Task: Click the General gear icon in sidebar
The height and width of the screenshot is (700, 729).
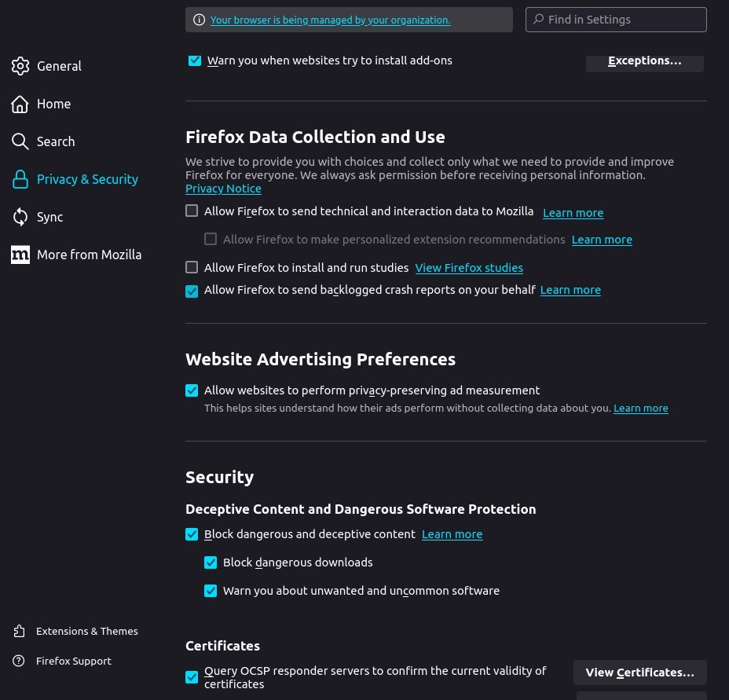Action: [20, 66]
